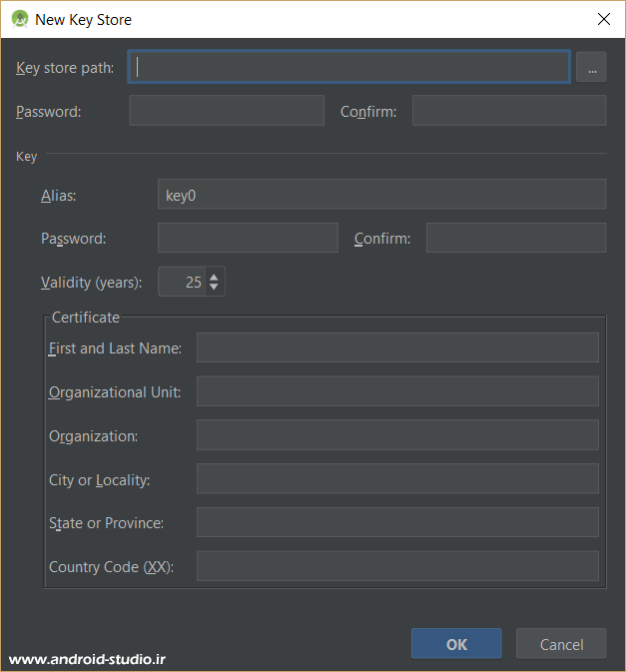Image resolution: width=626 pixels, height=672 pixels.
Task: Focus the Organizational Unit field
Action: point(397,391)
